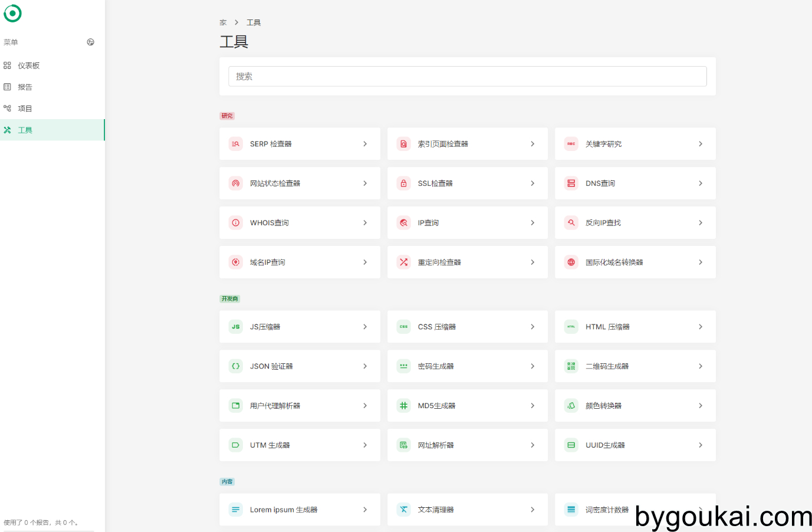Click the 内容 category label

click(x=227, y=482)
